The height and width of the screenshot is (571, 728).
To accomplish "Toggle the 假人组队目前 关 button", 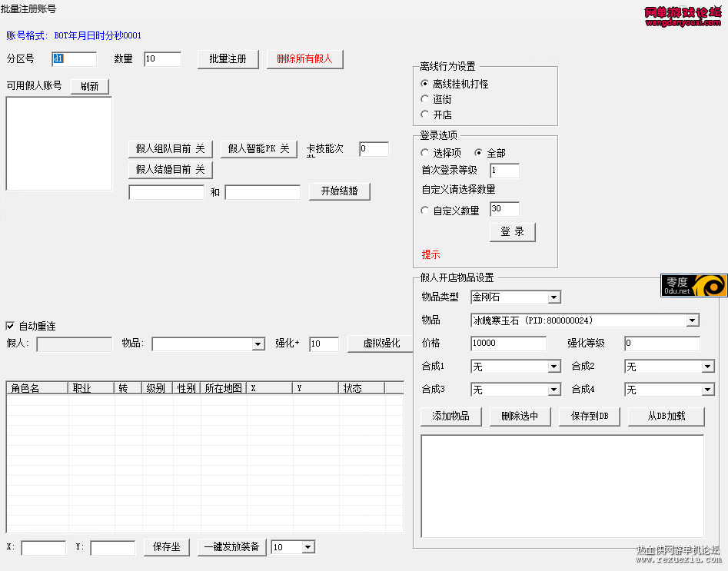I will coord(171,149).
